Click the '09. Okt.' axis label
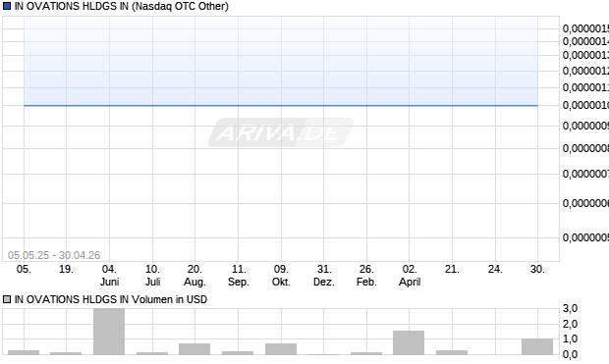 tap(281, 275)
